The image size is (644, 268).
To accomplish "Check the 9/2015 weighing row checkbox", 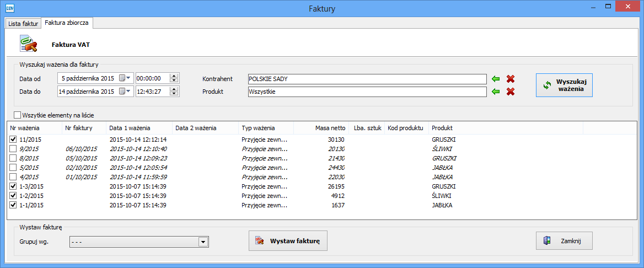I will [x=13, y=149].
